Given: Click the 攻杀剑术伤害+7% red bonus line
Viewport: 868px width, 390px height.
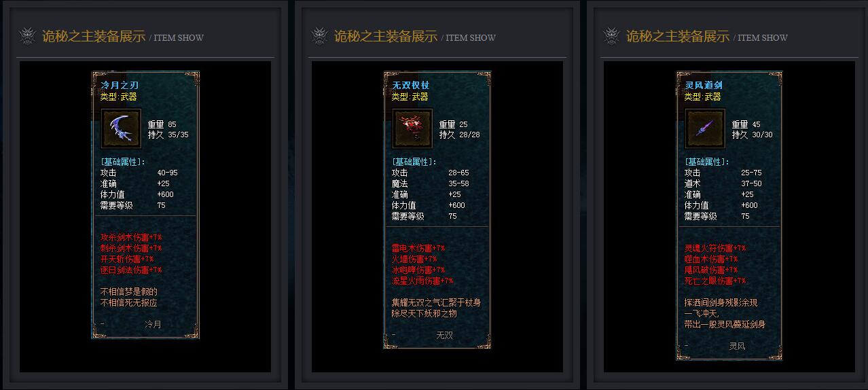Looking at the screenshot, I should click(131, 238).
